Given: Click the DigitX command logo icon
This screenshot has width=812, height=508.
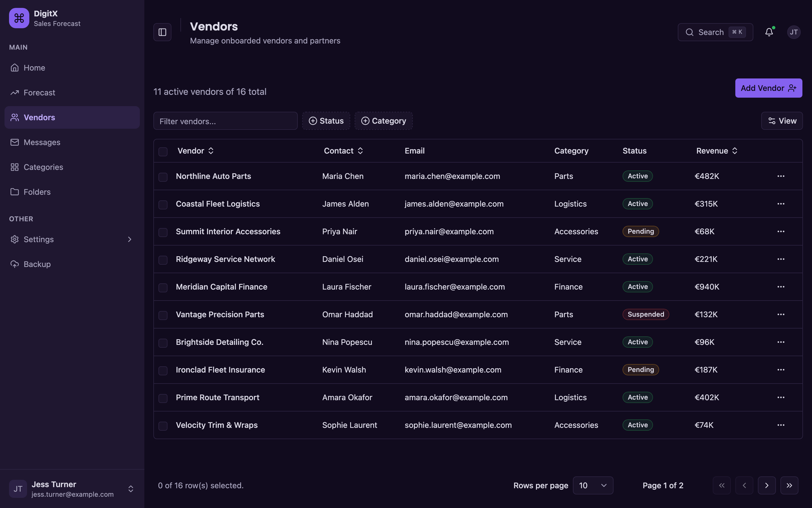Looking at the screenshot, I should pyautogui.click(x=19, y=18).
